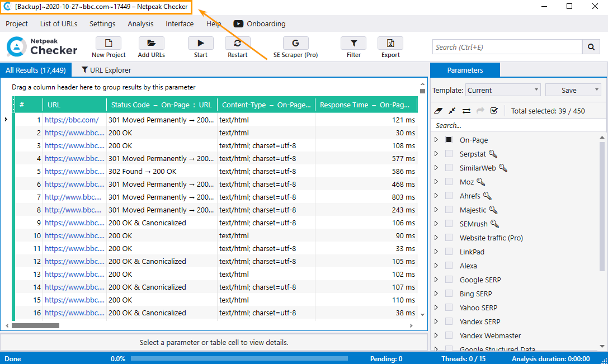Image resolution: width=608 pixels, height=364 pixels.
Task: Click the eraser icon in Parameters toolbar
Action: pyautogui.click(x=438, y=111)
